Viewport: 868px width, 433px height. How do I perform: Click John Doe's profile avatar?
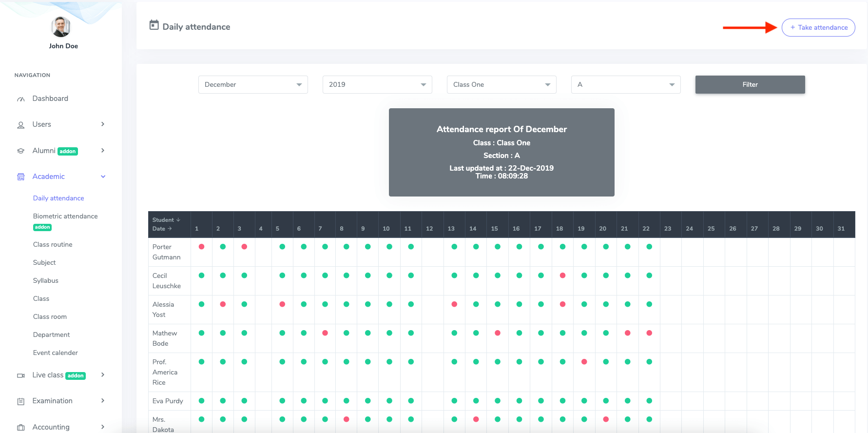click(61, 27)
